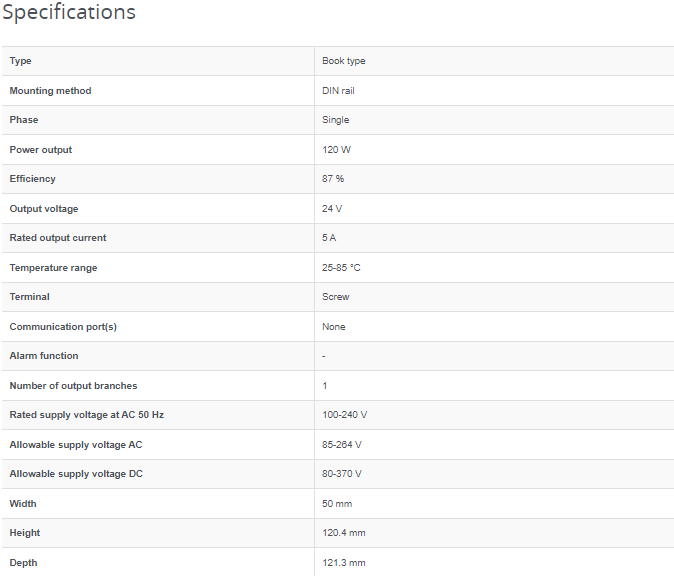The width and height of the screenshot is (674, 576).
Task: Click the 100-240 V rated supply value
Action: tap(344, 415)
